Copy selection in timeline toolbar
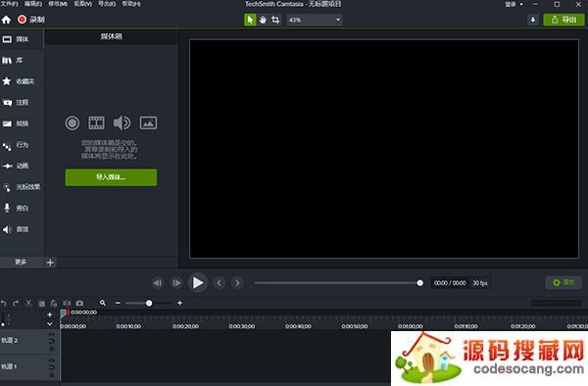Screen dimensions: 588x386 (41, 303)
